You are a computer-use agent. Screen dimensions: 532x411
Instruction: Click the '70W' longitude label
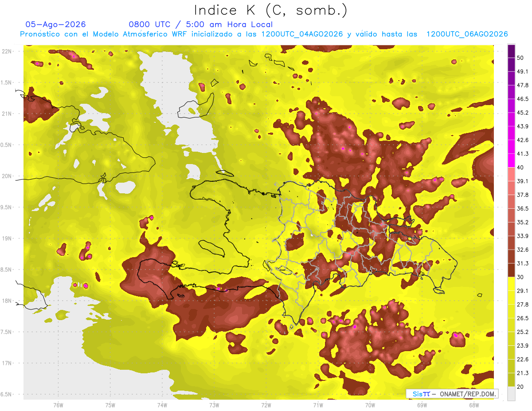[x=370, y=405]
